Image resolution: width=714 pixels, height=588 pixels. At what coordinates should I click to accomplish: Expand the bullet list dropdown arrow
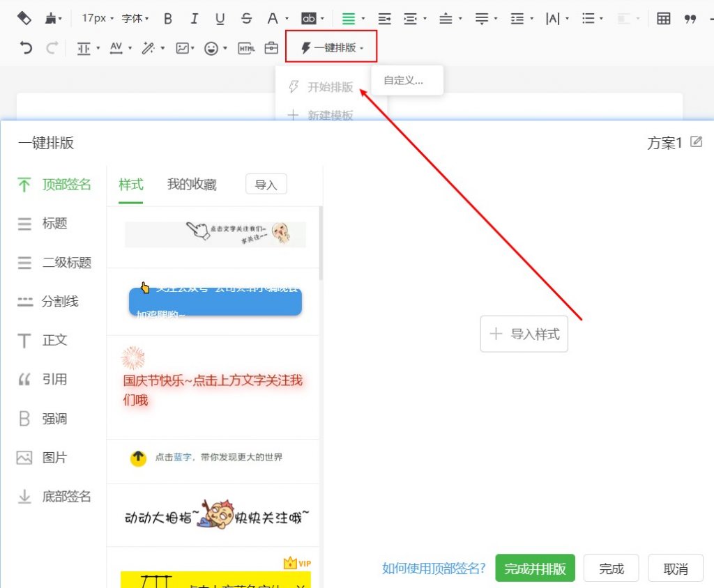602,19
